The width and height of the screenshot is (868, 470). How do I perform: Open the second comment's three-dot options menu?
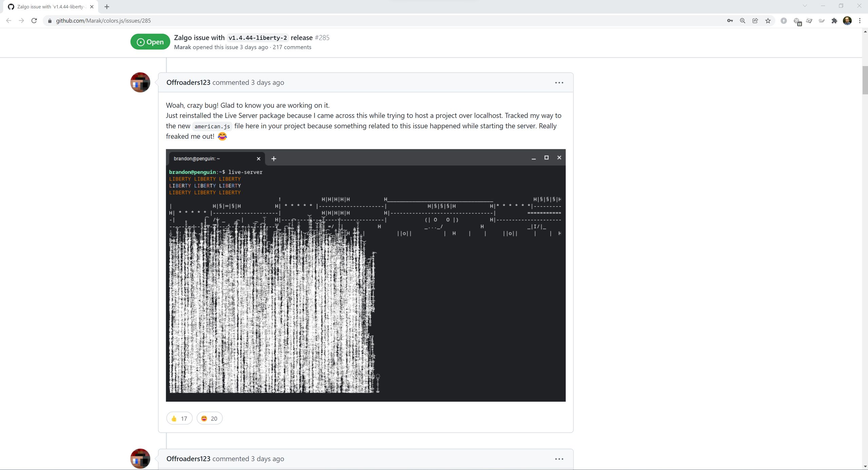tap(559, 459)
